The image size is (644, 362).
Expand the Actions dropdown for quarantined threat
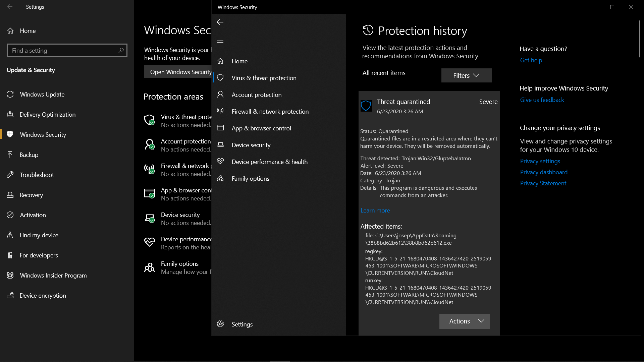464,321
